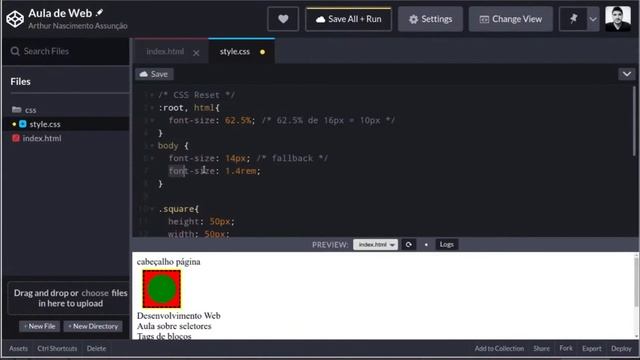Focus the Search Files input field
Image resolution: width=640 pixels, height=360 pixels.
(66, 51)
